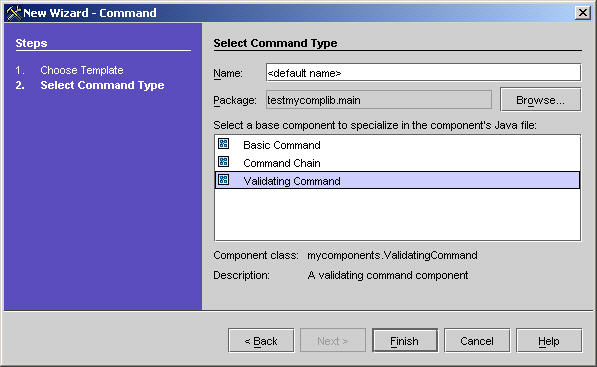Select Basic Command in the list
The width and height of the screenshot is (597, 367).
(397, 145)
